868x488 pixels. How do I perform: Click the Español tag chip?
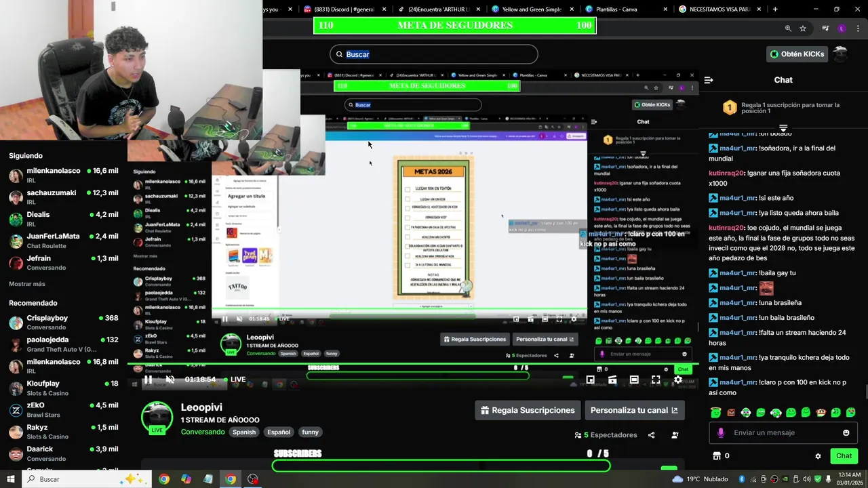pos(278,432)
